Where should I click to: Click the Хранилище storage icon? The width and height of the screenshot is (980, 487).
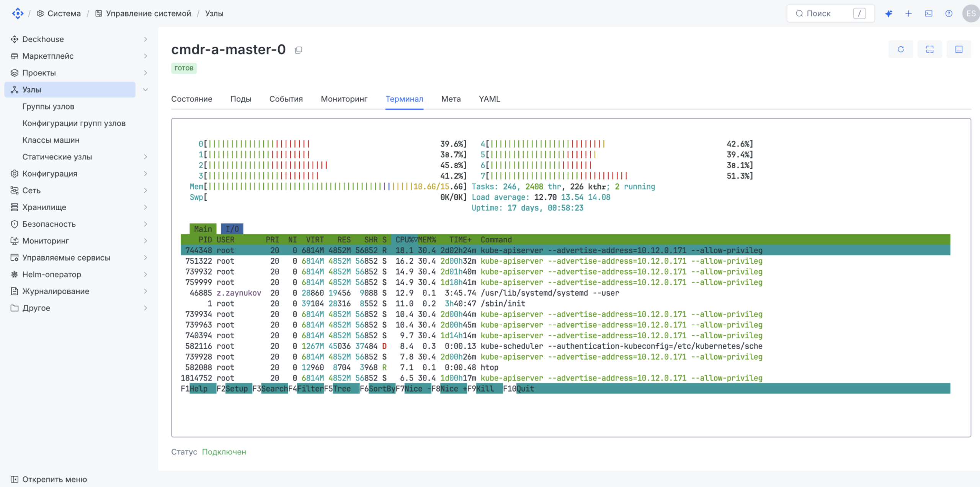pyautogui.click(x=15, y=207)
